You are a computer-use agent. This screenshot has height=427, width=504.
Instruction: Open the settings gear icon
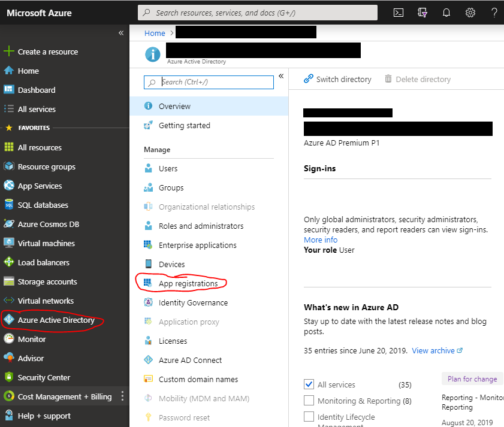(x=470, y=13)
